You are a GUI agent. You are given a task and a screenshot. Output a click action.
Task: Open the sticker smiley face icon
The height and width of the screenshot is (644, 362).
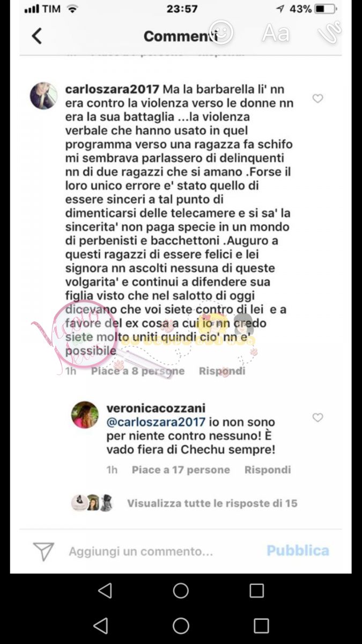pos(221,32)
